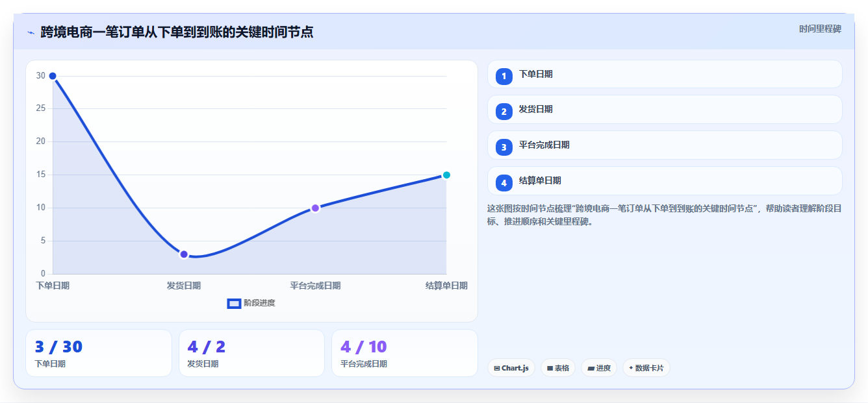This screenshot has width=868, height=403.
Task: Click the 时间里程碑 label in header
Action: [820, 29]
